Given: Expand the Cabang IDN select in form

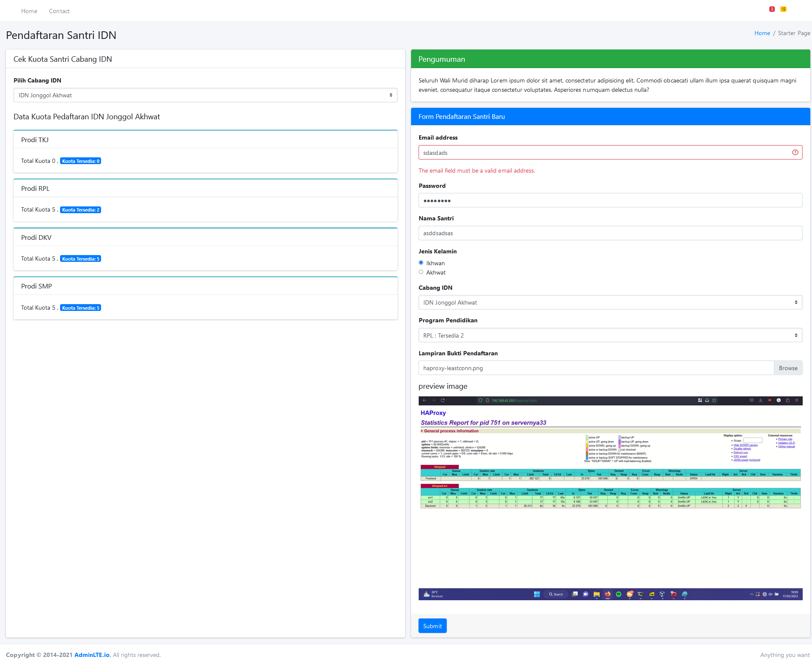Looking at the screenshot, I should 610,302.
